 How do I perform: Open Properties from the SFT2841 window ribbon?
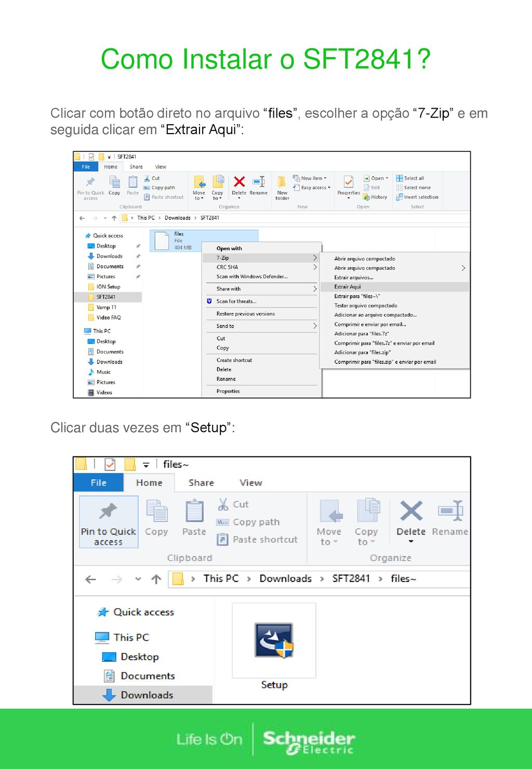point(349,188)
